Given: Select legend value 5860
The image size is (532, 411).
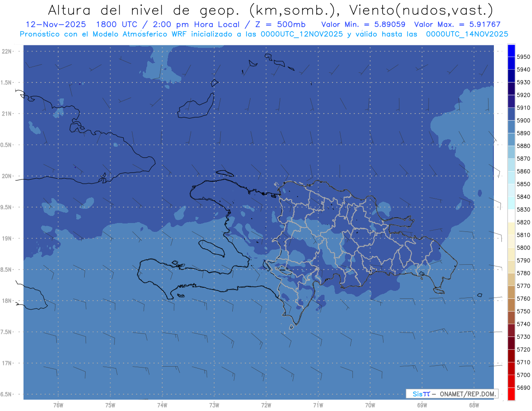Looking at the screenshot, I should [x=523, y=171].
